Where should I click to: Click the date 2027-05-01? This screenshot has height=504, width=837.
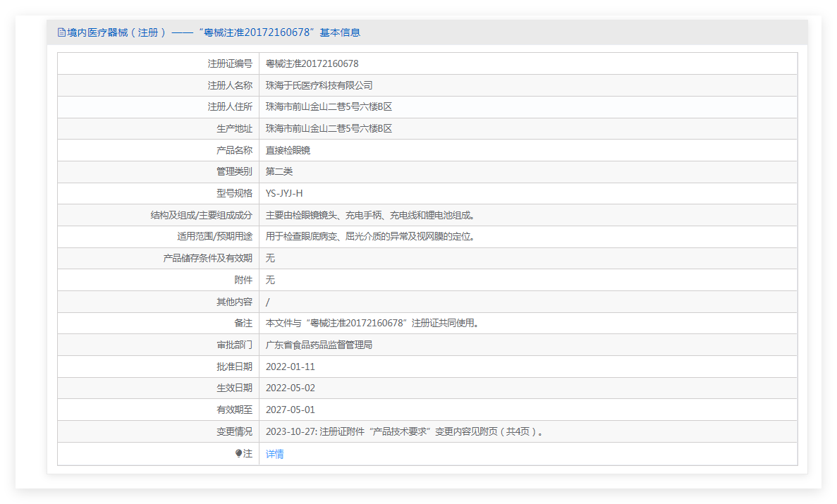[291, 410]
